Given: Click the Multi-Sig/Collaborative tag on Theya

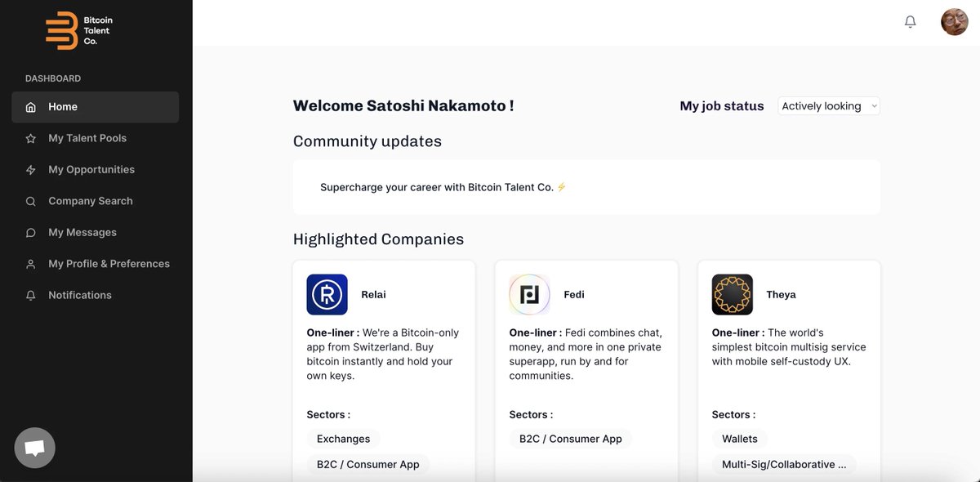Looking at the screenshot, I should coord(784,464).
